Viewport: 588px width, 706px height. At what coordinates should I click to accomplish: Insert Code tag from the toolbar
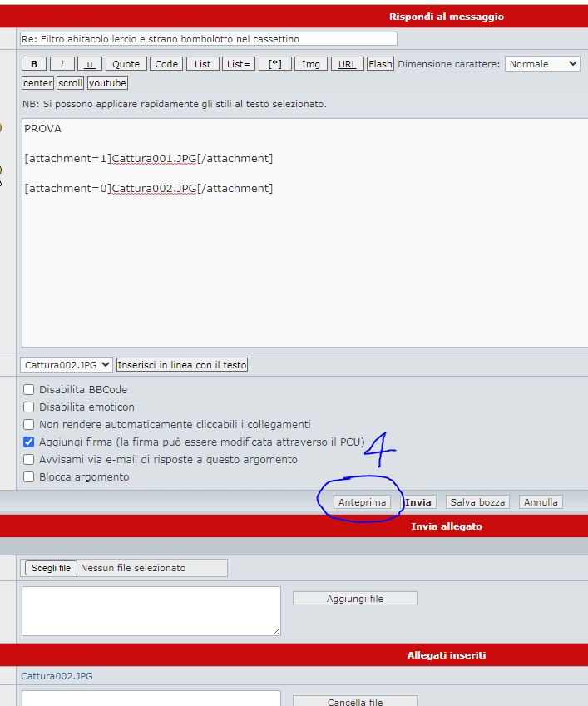(166, 64)
